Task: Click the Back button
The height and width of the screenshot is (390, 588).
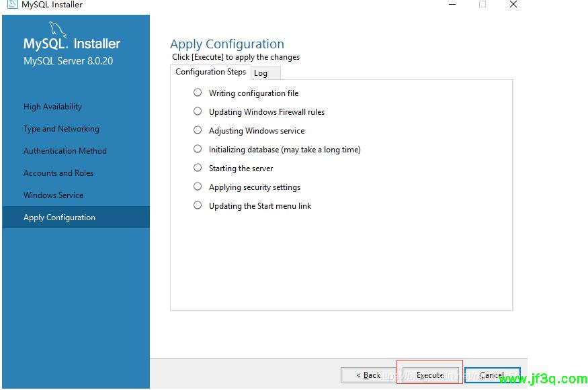Action: point(368,375)
